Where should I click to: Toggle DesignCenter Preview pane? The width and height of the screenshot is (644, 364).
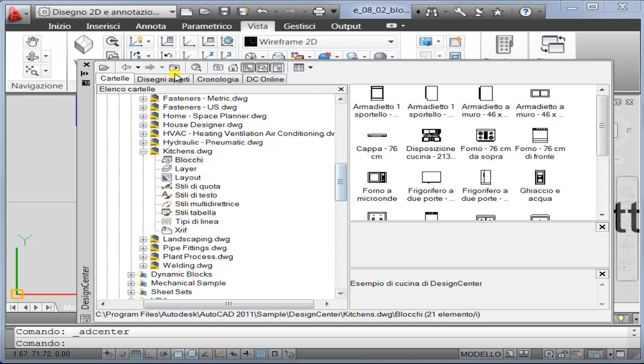(263, 67)
